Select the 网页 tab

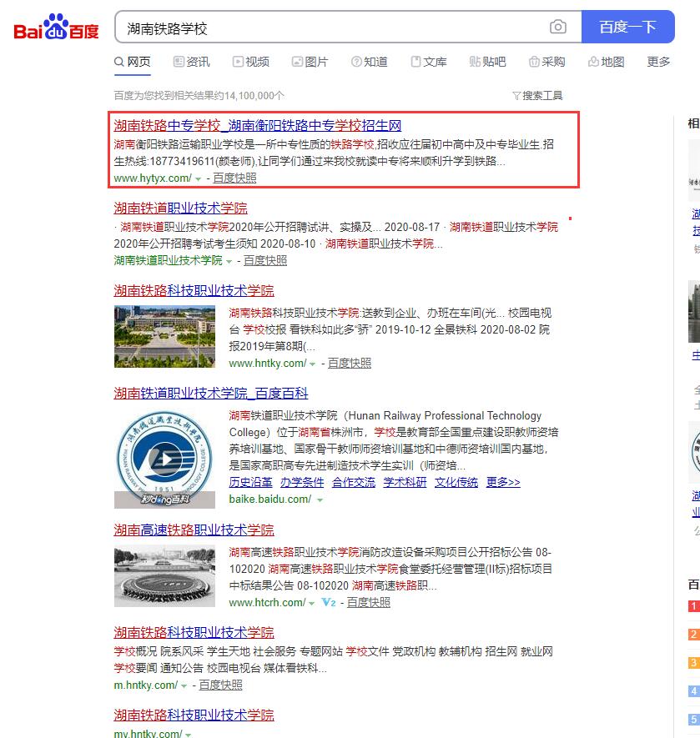pos(133,62)
